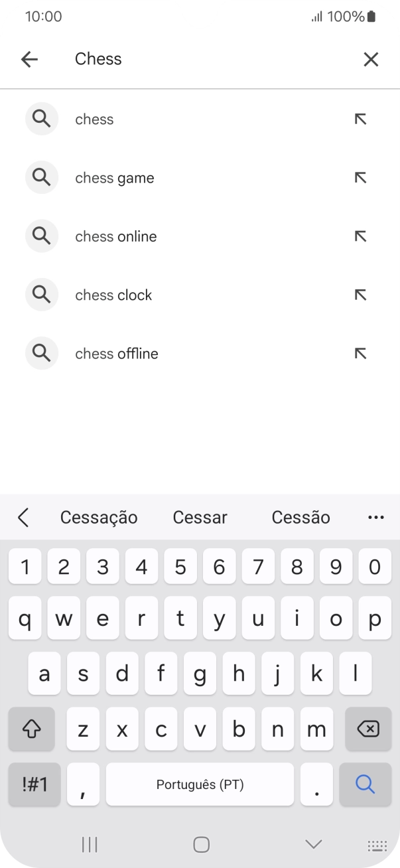Clear the search with the X button

371,59
